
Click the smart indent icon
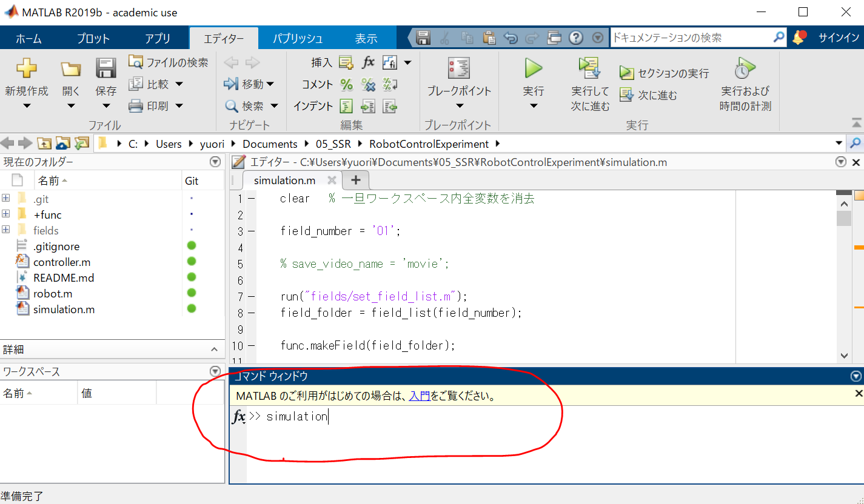point(346,106)
